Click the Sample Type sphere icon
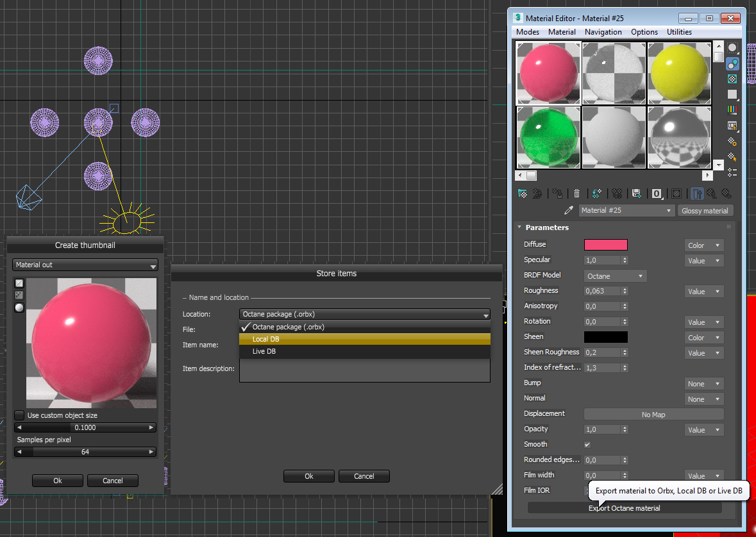The width and height of the screenshot is (756, 537). (732, 47)
